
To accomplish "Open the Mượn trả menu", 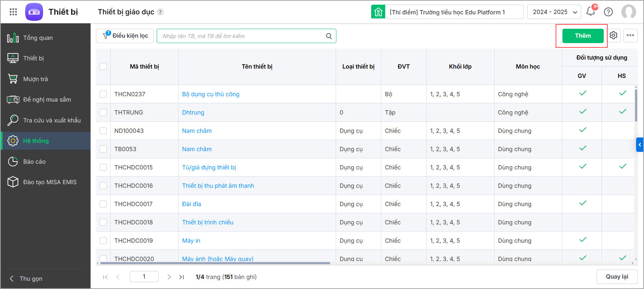I will coord(36,79).
